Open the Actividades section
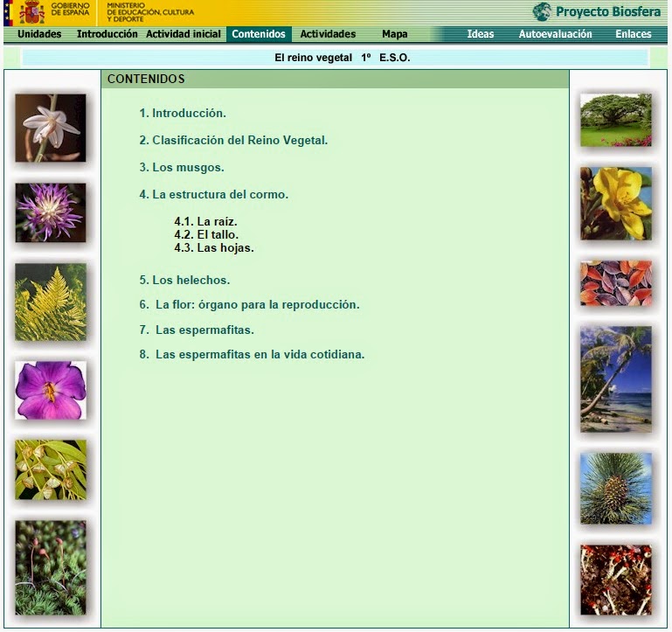This screenshot has height=632, width=672. pyautogui.click(x=328, y=34)
